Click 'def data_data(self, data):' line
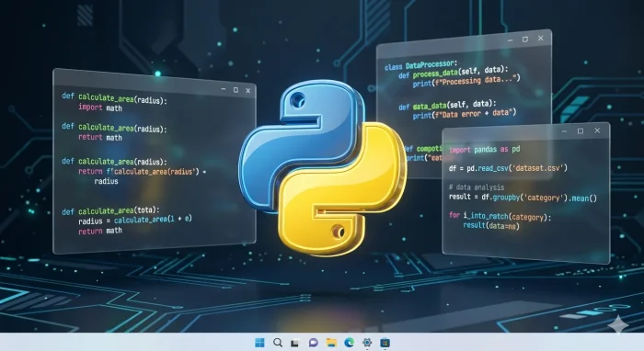 447,105
